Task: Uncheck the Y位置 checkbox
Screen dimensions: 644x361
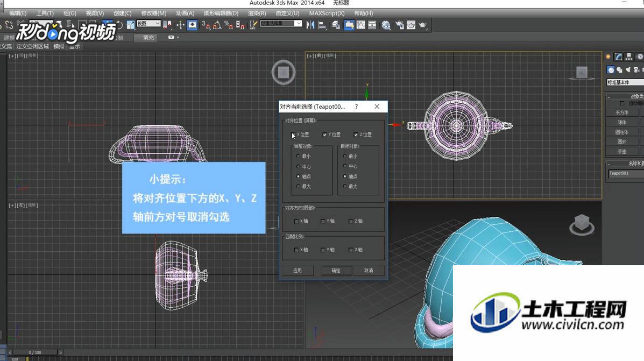Action: (x=324, y=135)
